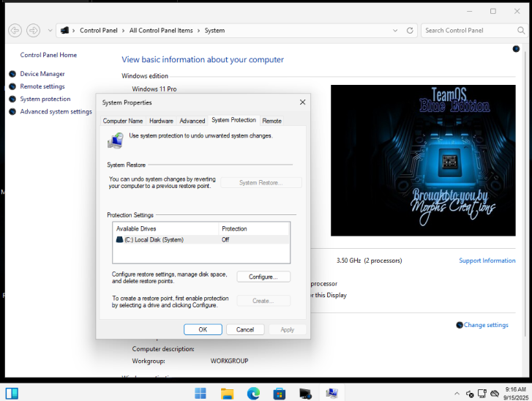
Task: Click the help icon in System window
Action: coord(516,49)
